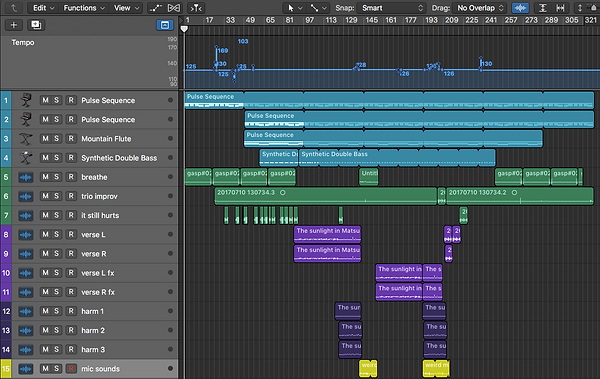Image resolution: width=600 pixels, height=379 pixels.
Task: Open the secondary tool menu
Action: pyautogui.click(x=318, y=8)
